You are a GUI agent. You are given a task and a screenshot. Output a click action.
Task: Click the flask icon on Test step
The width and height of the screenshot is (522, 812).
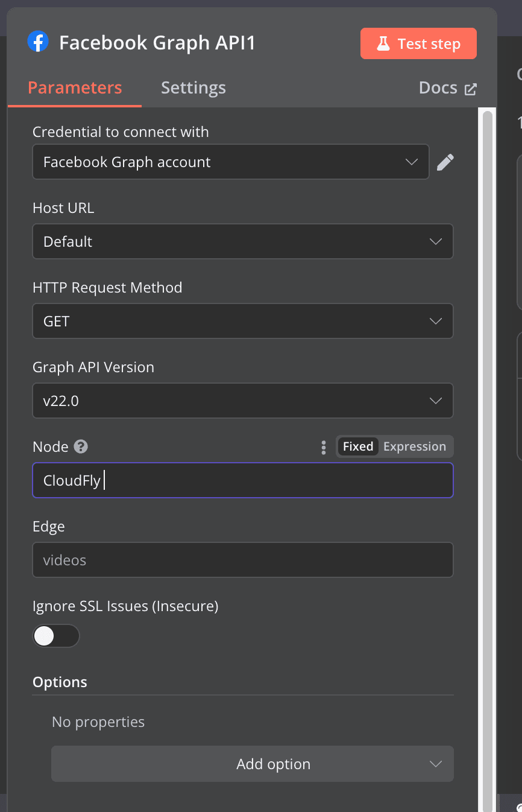pos(383,44)
